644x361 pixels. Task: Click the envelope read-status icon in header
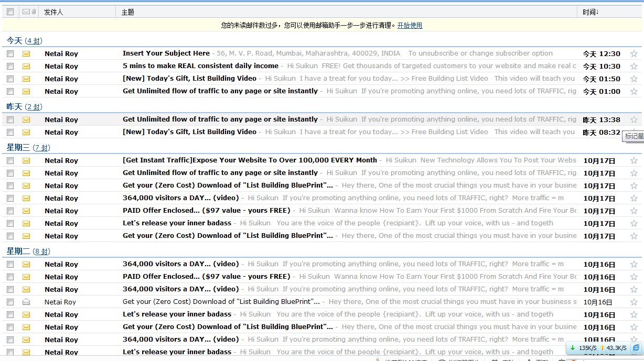click(x=26, y=12)
